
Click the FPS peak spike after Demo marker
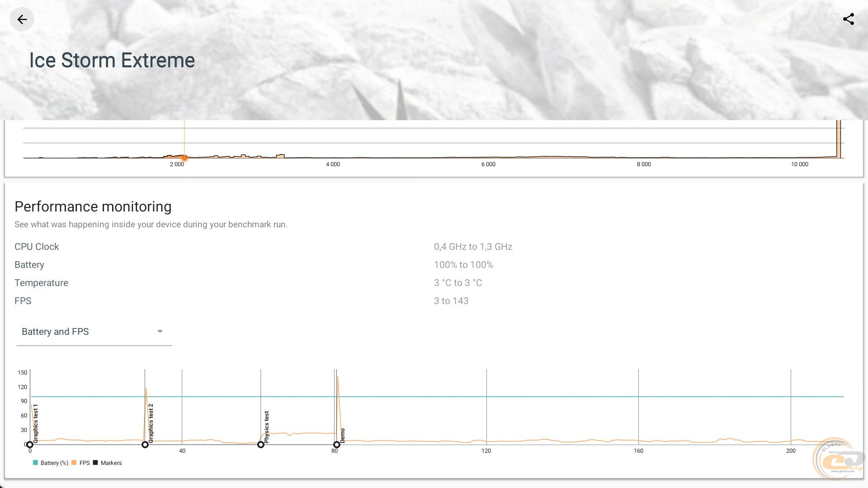click(x=338, y=379)
